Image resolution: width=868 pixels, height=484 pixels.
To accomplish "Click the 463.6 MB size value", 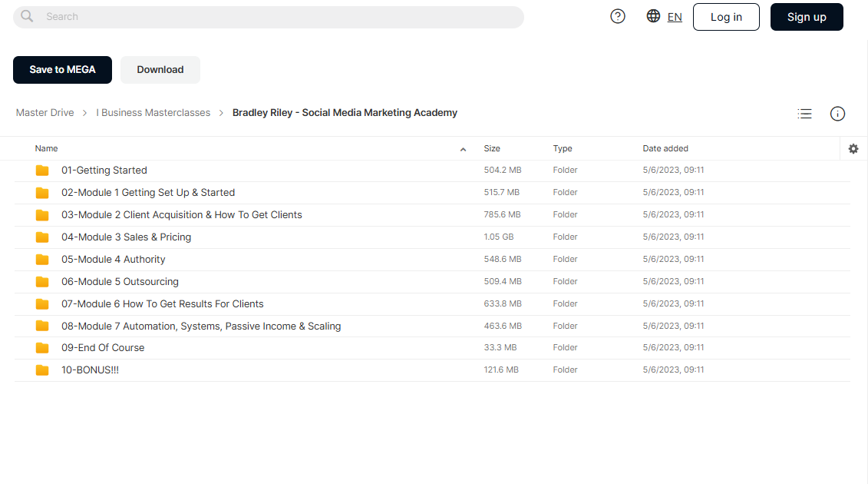I will tap(503, 326).
